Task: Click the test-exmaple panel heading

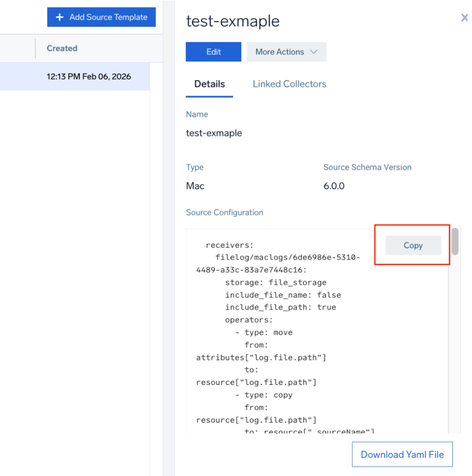Action: pos(232,21)
